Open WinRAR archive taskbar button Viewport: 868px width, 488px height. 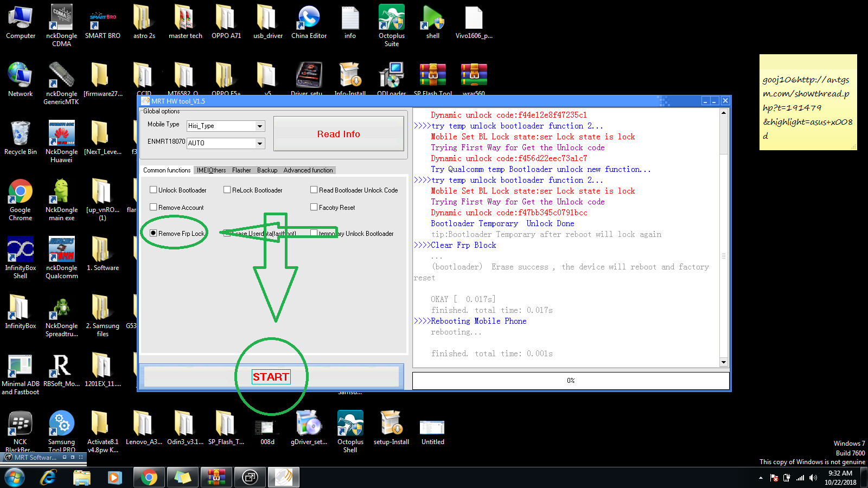pos(216,478)
